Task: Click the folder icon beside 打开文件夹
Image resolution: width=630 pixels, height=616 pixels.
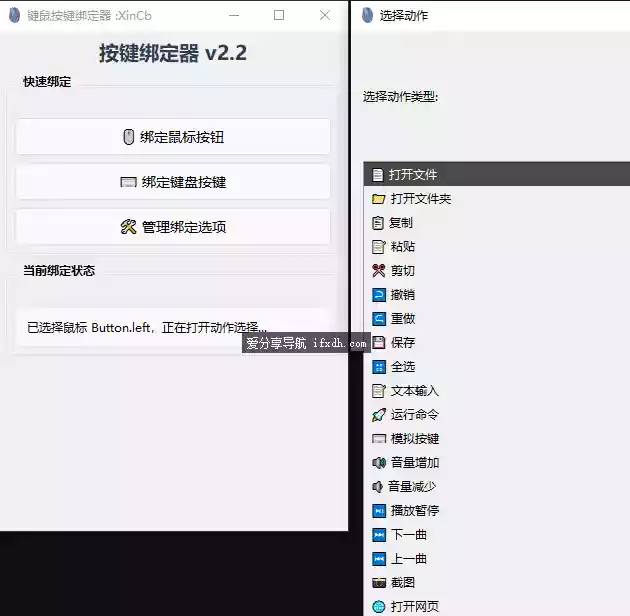Action: click(x=378, y=199)
